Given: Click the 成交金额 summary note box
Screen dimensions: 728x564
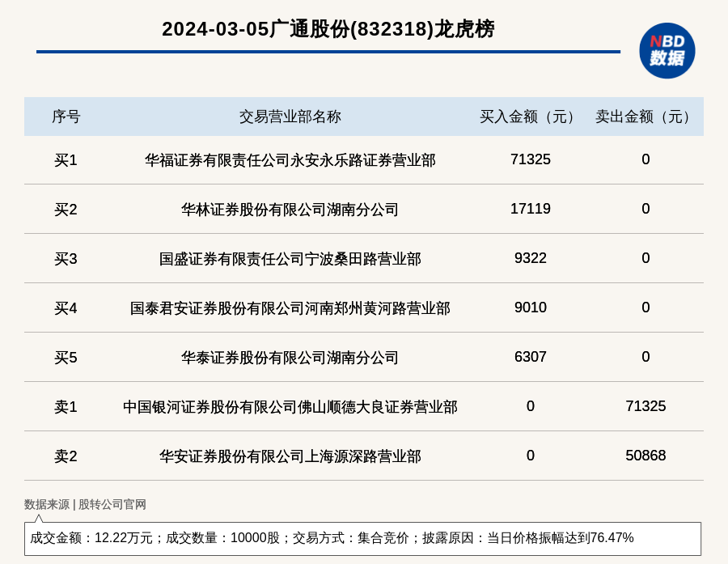Looking at the screenshot, I should [x=362, y=538].
